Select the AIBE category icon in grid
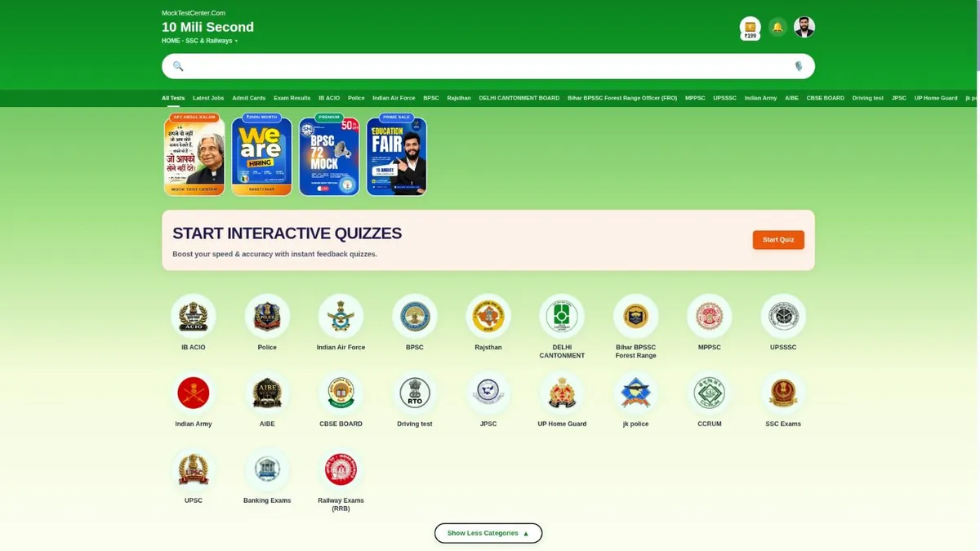 tap(267, 393)
